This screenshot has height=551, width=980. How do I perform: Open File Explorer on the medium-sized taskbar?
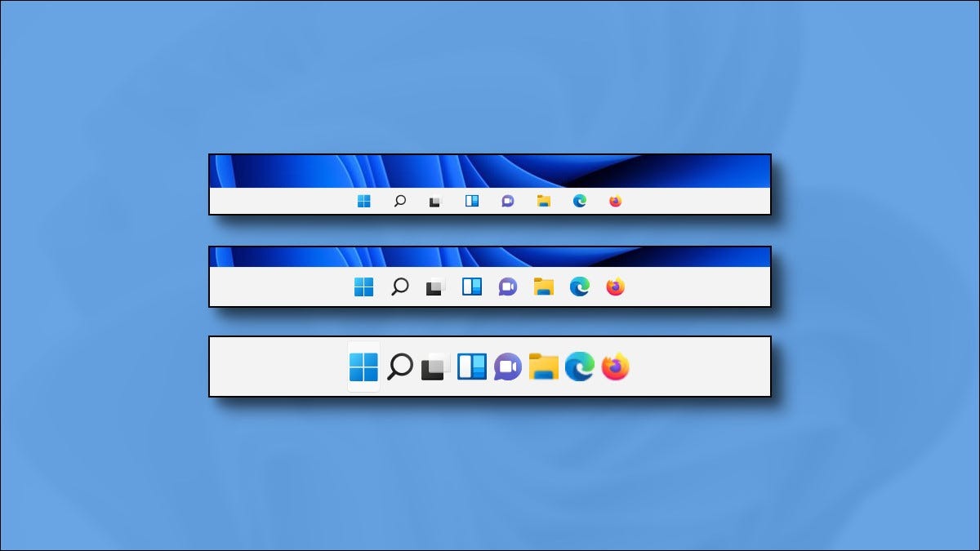(x=544, y=287)
